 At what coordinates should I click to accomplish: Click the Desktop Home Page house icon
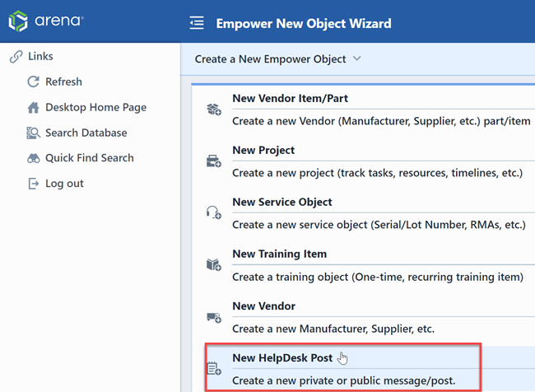point(33,107)
